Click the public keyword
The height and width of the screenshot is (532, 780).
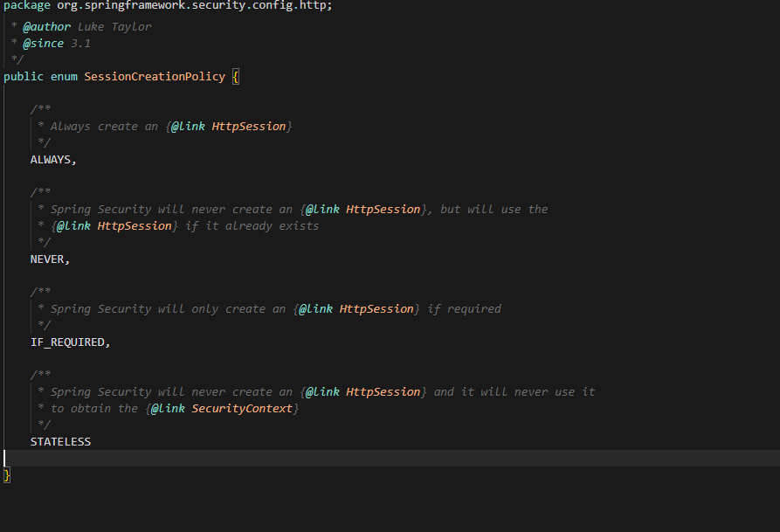24,77
